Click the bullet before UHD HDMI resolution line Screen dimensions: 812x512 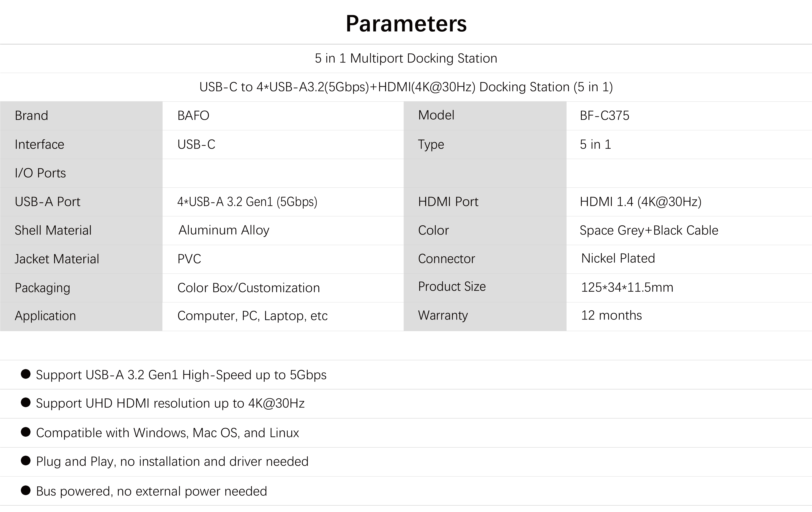coord(26,402)
